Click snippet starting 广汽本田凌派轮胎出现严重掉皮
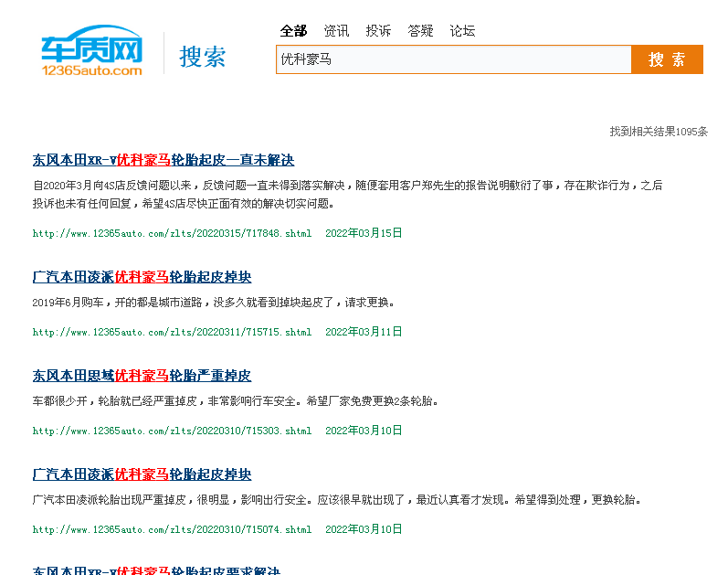This screenshot has width=728, height=575. click(337, 500)
